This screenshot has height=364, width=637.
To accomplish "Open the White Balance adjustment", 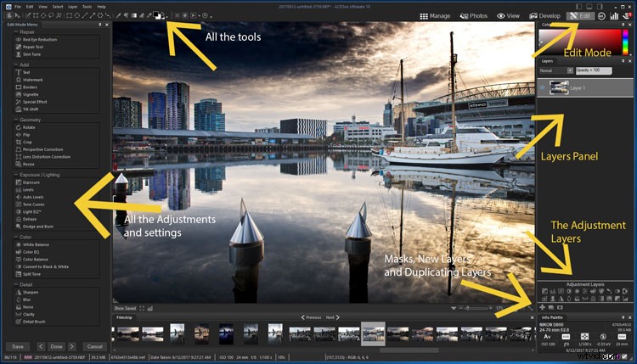I will [x=32, y=244].
